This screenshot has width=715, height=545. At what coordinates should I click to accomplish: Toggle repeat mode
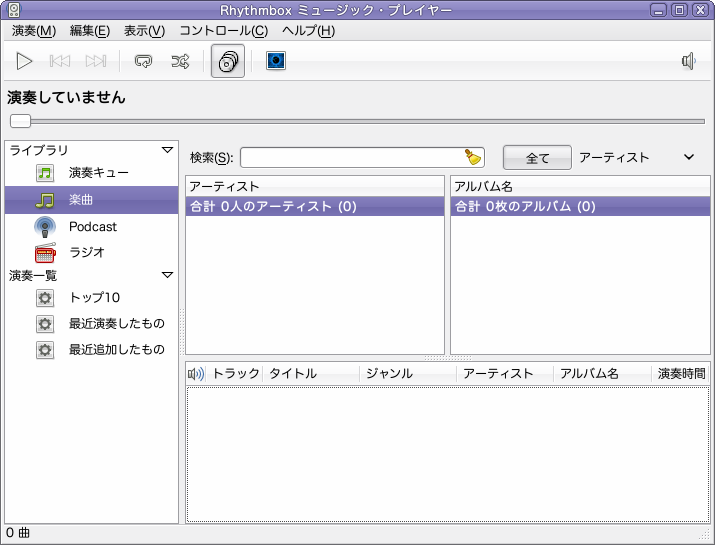click(x=143, y=61)
